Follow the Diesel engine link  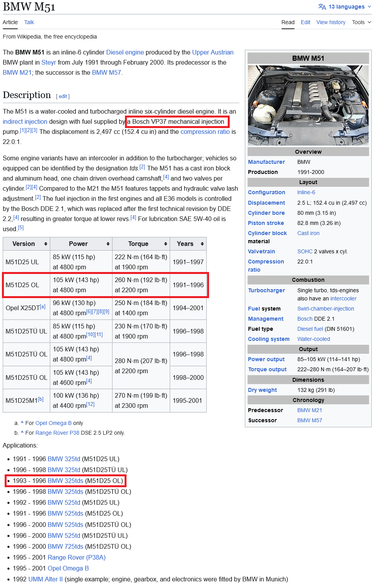point(125,52)
